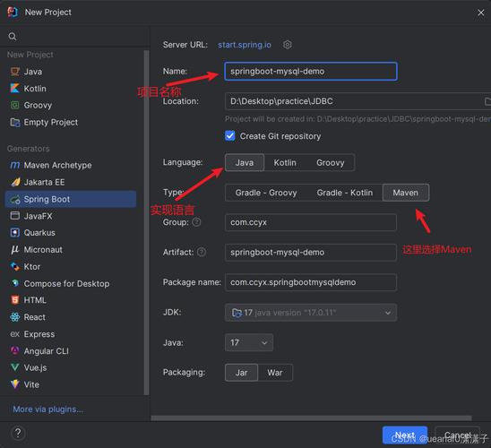The width and height of the screenshot is (491, 448).
Task: Open the help question mark button
Action: 18,433
